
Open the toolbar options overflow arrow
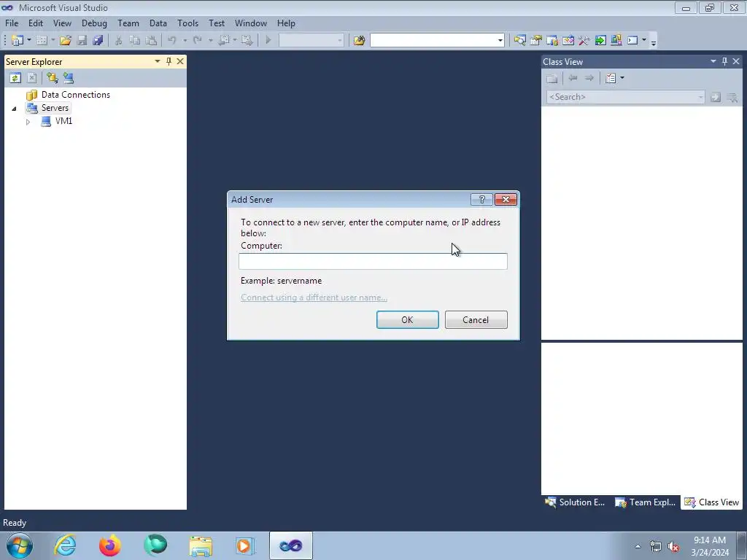click(x=654, y=42)
